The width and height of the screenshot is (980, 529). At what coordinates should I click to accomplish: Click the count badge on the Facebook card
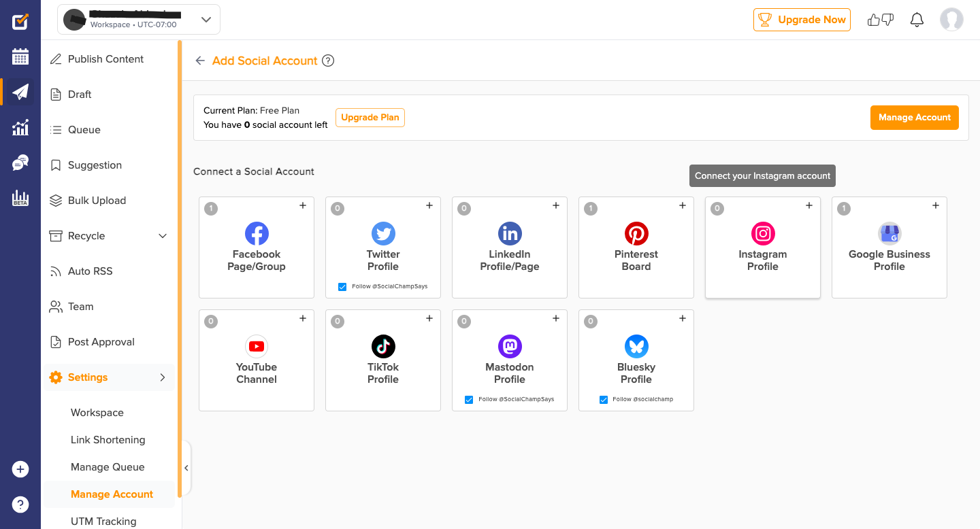click(x=211, y=209)
